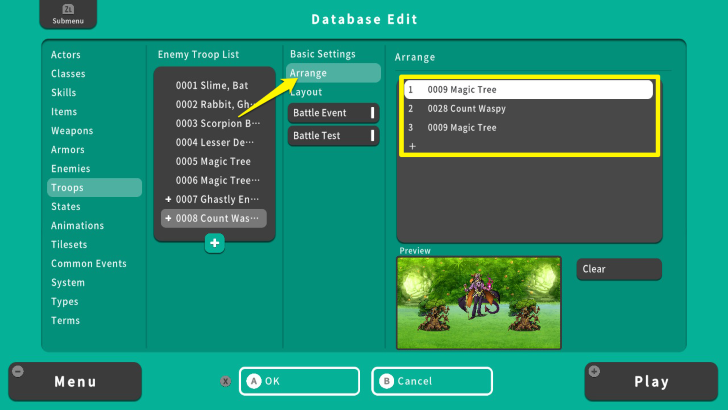Image resolution: width=728 pixels, height=410 pixels.
Task: Select troop 0005 Magic Tree
Action: tap(214, 162)
